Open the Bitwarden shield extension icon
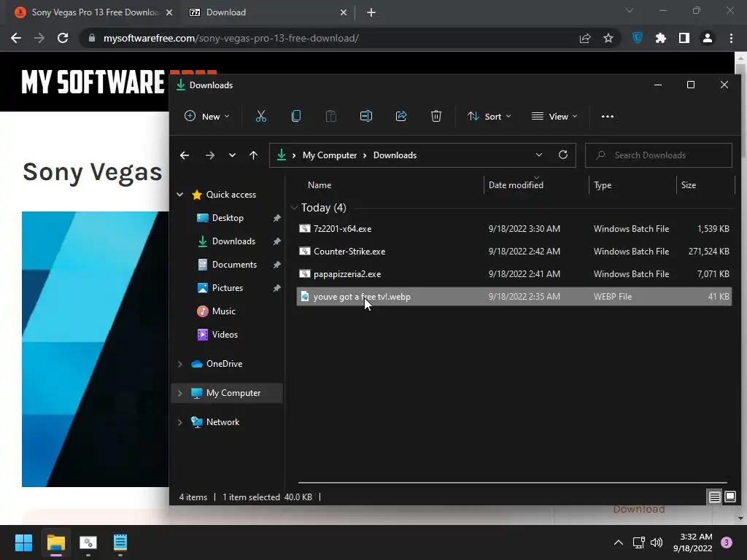Screen dimensions: 747x560 pos(638,38)
